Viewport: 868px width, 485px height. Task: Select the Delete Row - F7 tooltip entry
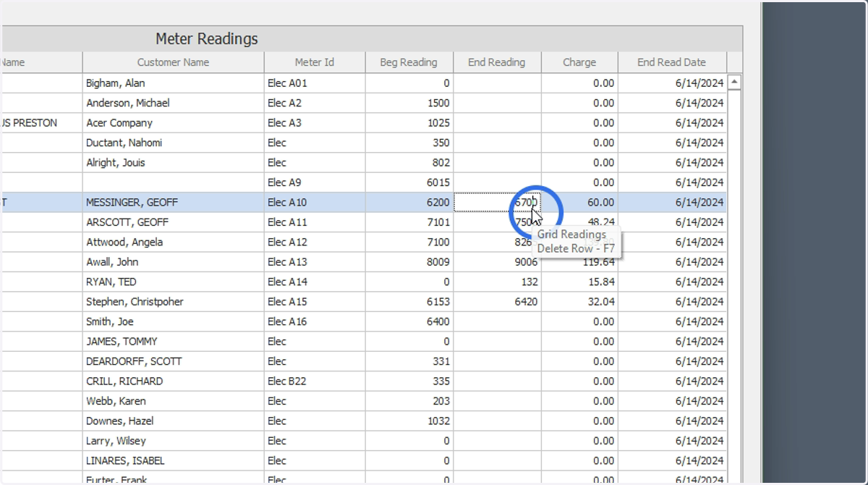(576, 248)
